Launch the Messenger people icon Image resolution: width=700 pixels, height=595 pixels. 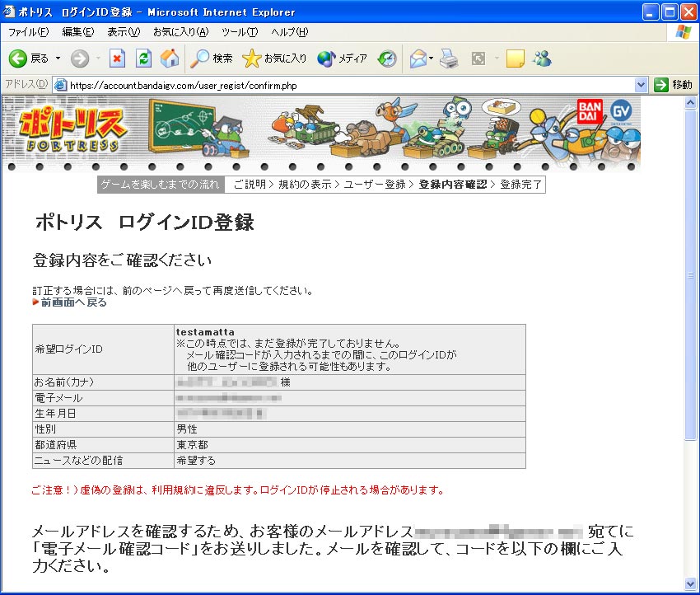[543, 59]
